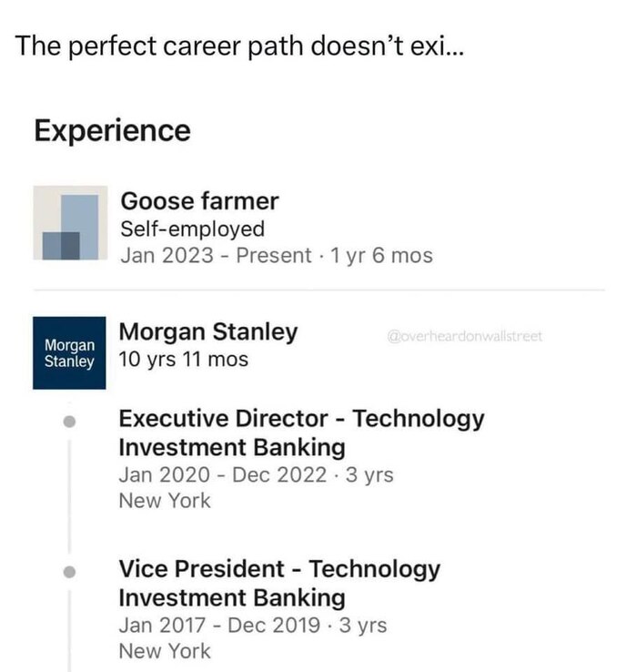Open the Morgan Stanley company logo

click(x=69, y=352)
